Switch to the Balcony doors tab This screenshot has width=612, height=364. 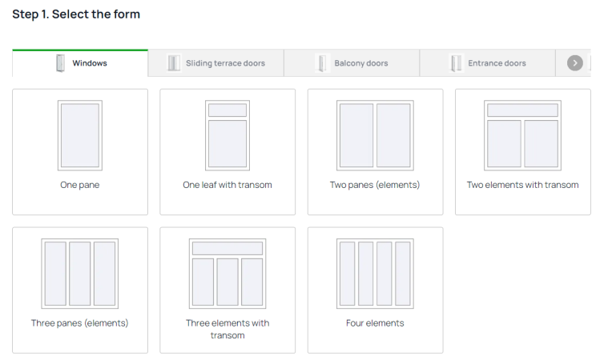click(x=360, y=63)
